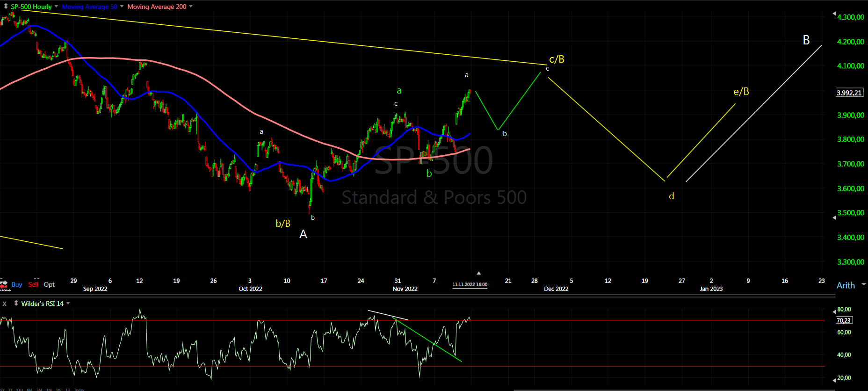Click the Opt options button
This screenshot has height=391, width=868.
(x=49, y=284)
